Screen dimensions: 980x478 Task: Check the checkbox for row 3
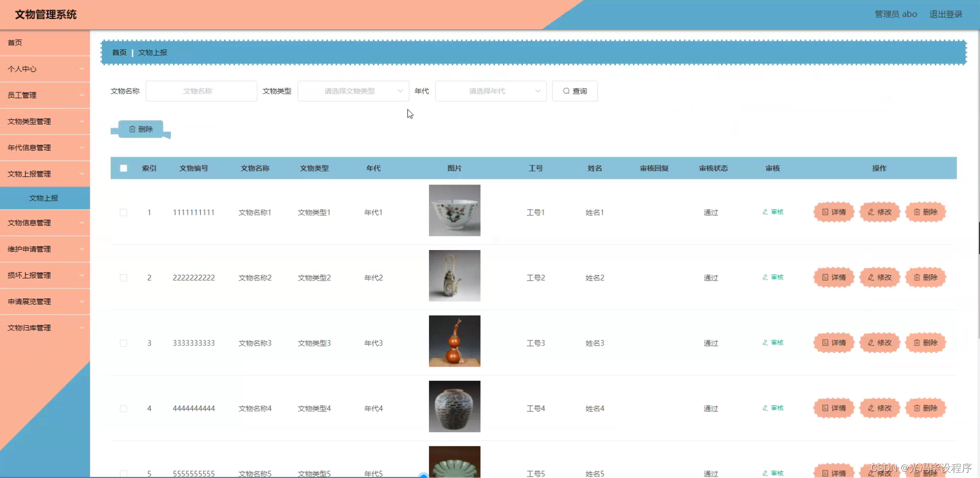point(124,342)
